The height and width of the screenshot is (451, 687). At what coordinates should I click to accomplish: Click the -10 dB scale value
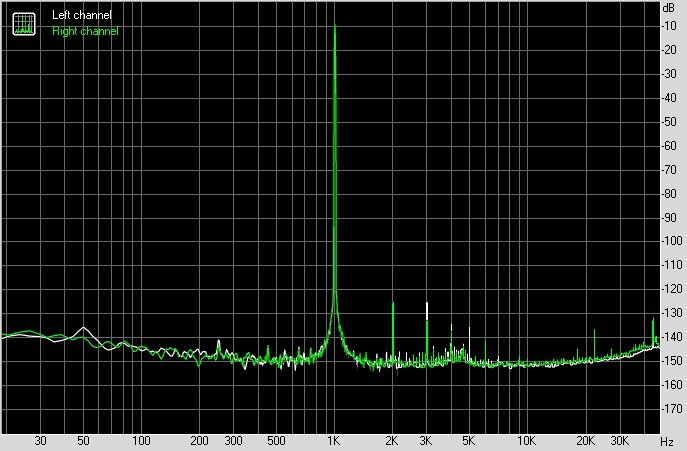pos(669,26)
